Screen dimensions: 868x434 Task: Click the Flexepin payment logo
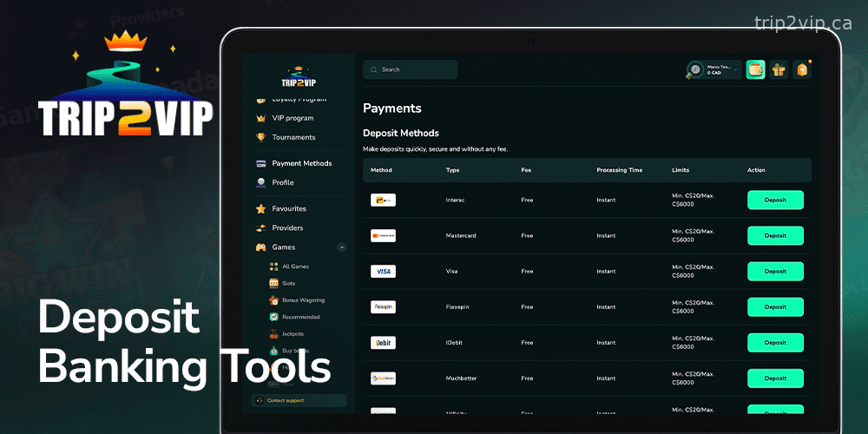point(383,306)
